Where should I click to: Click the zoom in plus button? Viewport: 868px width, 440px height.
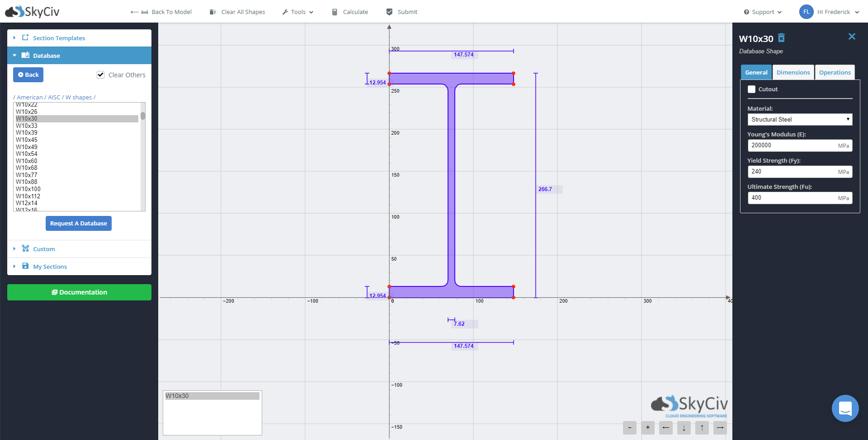click(647, 427)
